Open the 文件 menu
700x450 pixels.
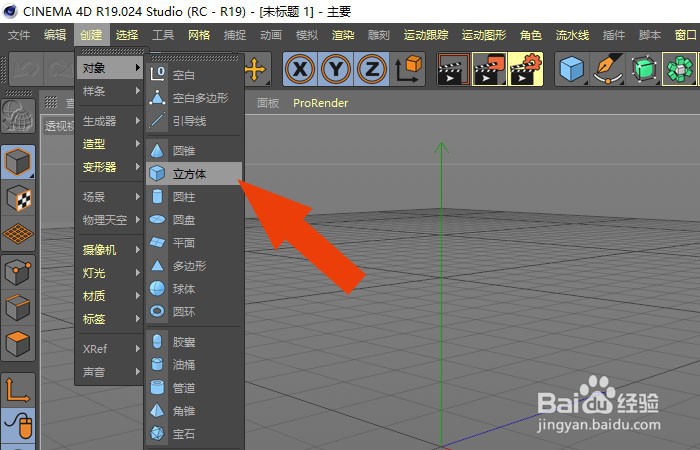point(19,35)
